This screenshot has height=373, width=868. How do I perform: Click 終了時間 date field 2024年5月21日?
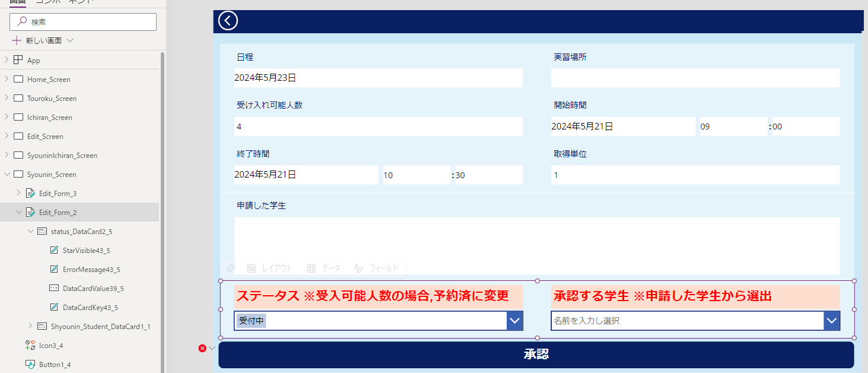click(x=306, y=175)
